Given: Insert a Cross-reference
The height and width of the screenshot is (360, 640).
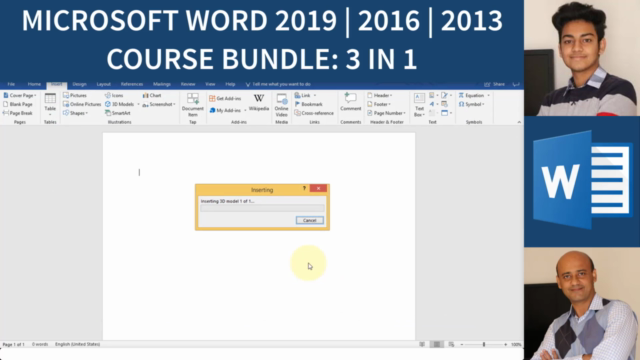Looking at the screenshot, I should point(314,113).
